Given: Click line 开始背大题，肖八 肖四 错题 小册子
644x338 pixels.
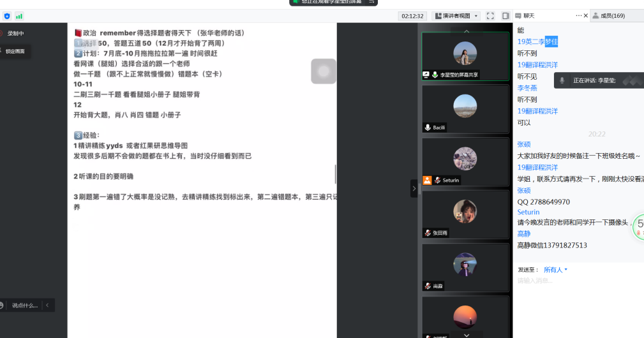Looking at the screenshot, I should 127,115.
